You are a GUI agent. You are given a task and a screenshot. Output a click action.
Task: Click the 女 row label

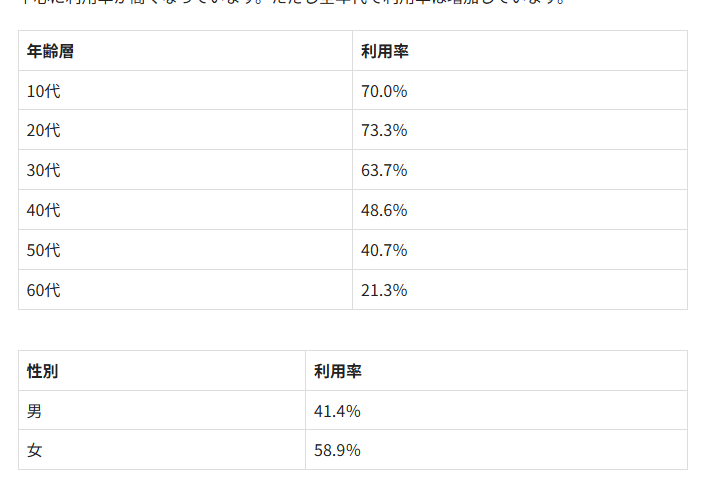35,451
